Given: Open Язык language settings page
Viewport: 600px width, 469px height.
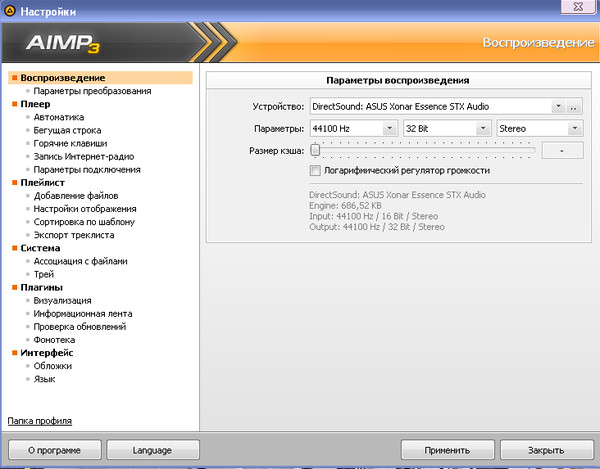Looking at the screenshot, I should point(44,379).
